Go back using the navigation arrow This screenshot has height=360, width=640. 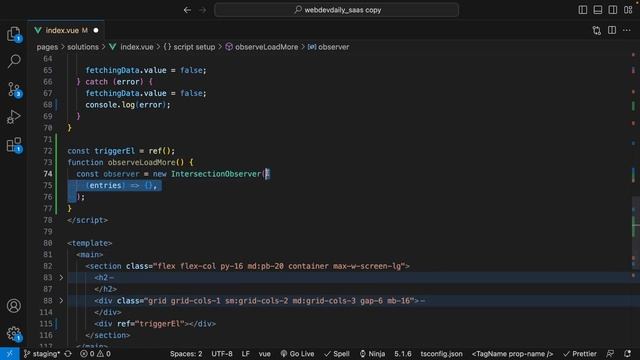pos(187,10)
